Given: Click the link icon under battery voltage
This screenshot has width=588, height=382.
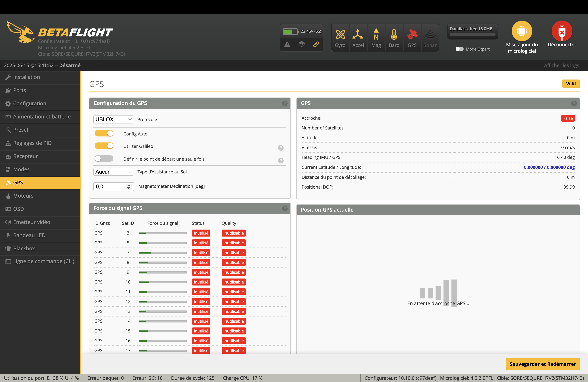Looking at the screenshot, I should [x=316, y=44].
